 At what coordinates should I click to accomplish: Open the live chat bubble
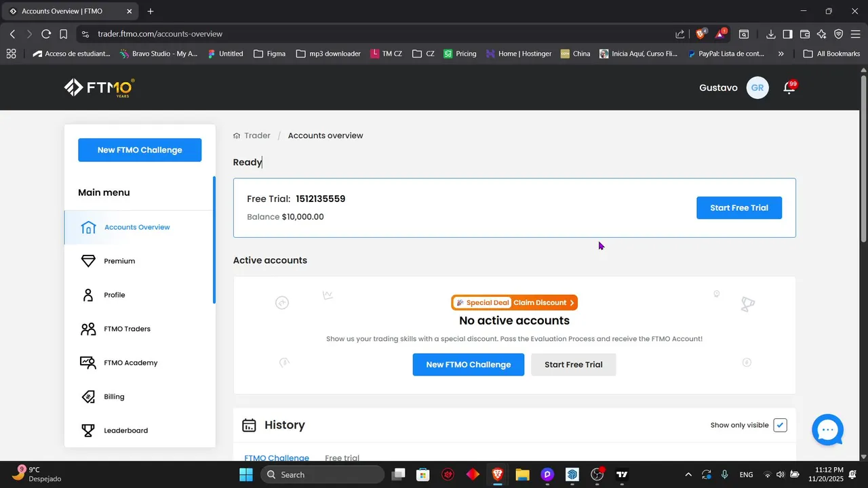pyautogui.click(x=827, y=430)
